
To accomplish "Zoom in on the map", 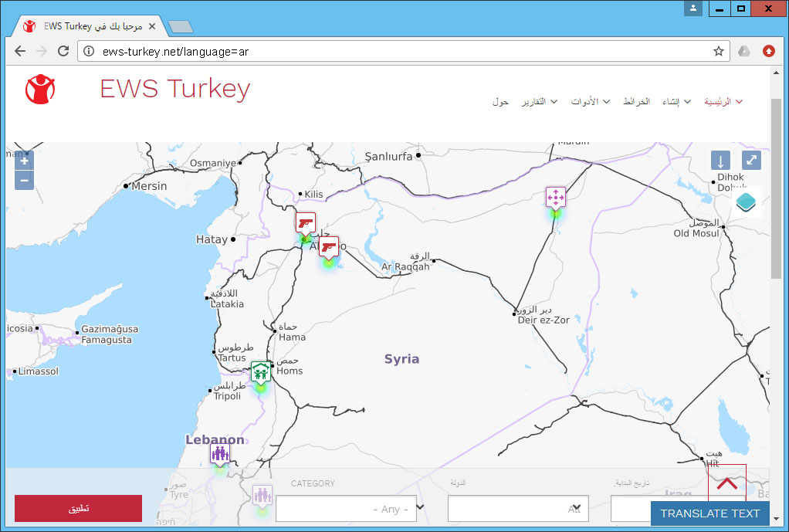I will (24, 161).
